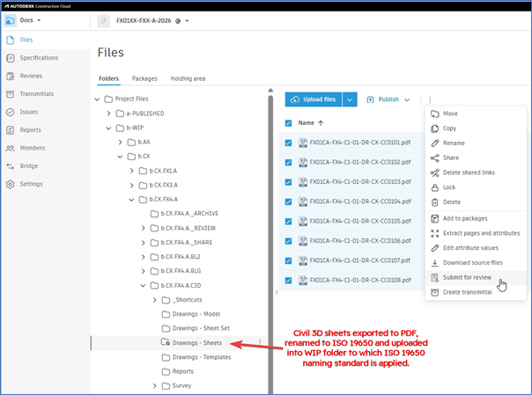Uncheck the CC0103.pdf row checkbox
This screenshot has height=395, width=532.
[288, 182]
